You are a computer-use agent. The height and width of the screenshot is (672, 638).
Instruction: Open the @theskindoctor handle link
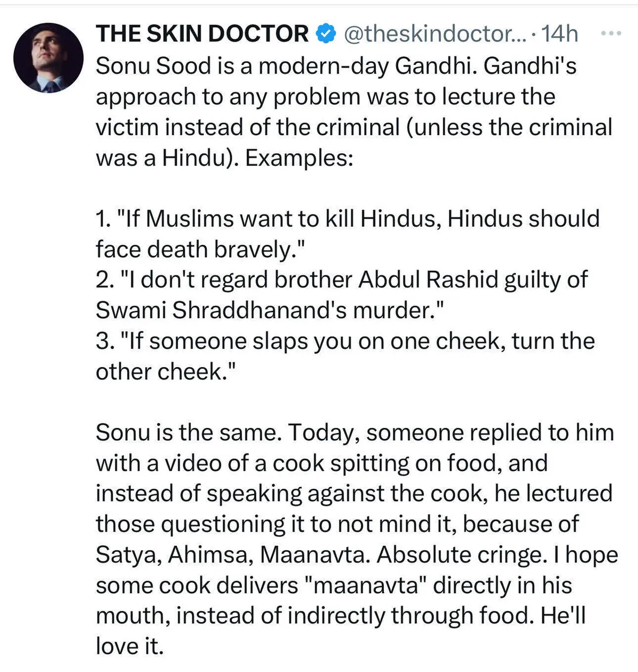(435, 34)
